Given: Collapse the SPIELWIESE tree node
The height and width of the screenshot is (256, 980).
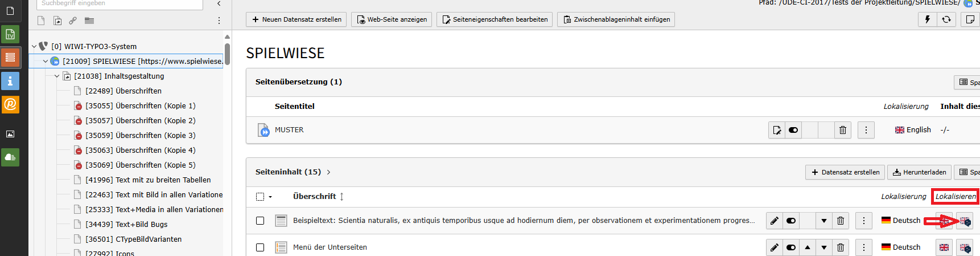Looking at the screenshot, I should (x=46, y=61).
